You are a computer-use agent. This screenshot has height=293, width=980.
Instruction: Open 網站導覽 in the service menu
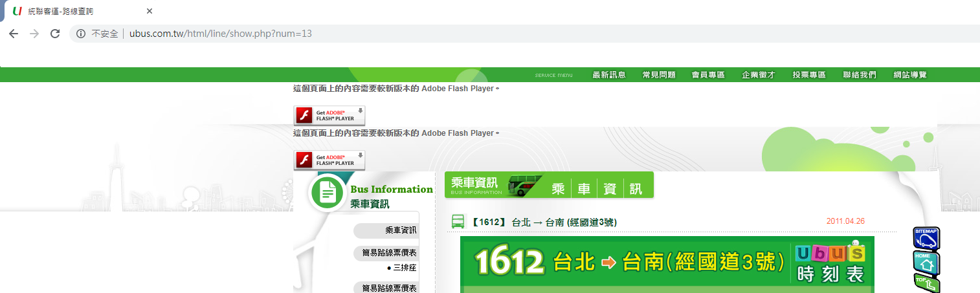910,75
